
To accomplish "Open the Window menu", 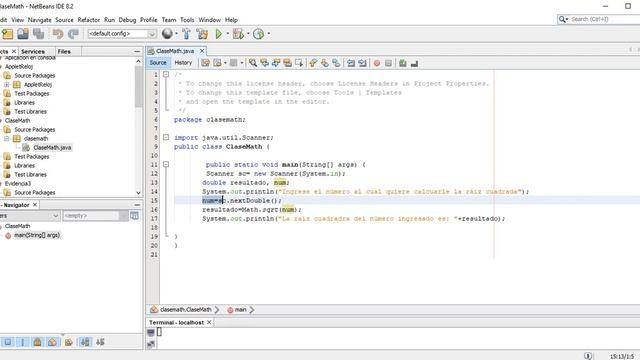I will [x=209, y=20].
